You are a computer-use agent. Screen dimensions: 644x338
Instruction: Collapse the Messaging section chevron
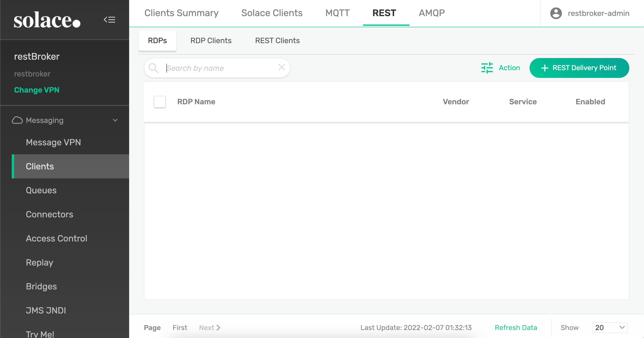(115, 120)
